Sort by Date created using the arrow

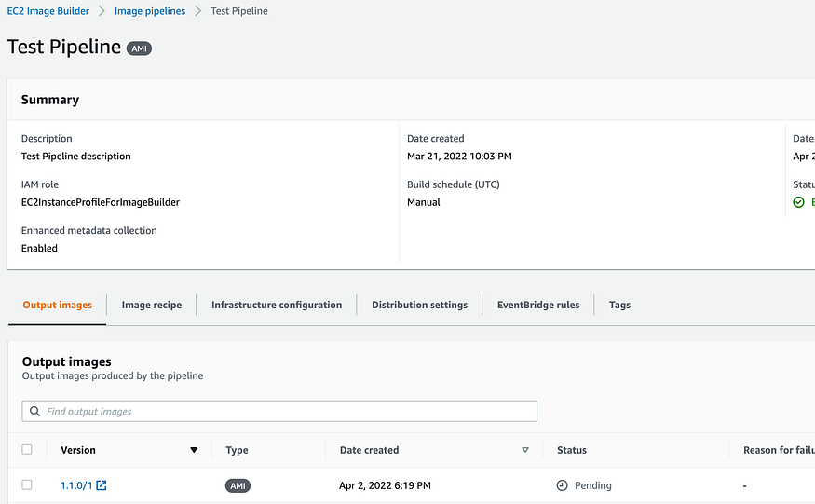pyautogui.click(x=525, y=450)
